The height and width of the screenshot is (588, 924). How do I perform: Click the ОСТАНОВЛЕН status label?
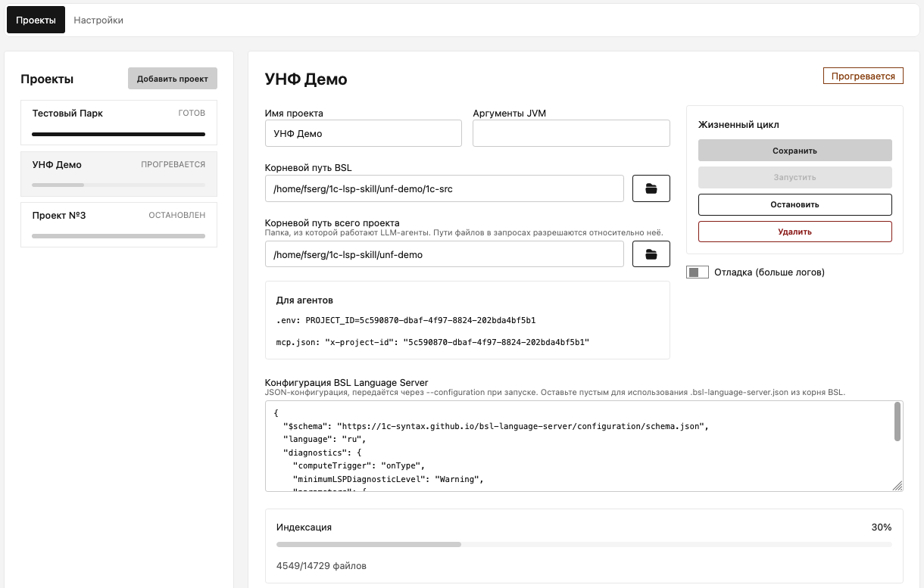tap(177, 215)
